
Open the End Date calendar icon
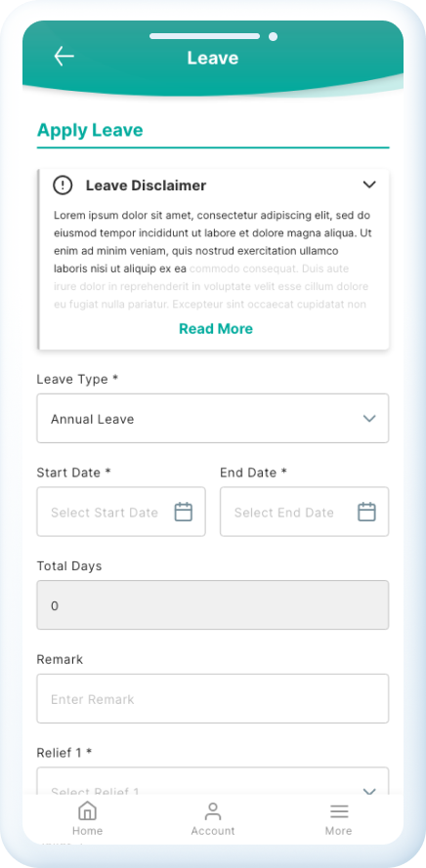click(366, 512)
